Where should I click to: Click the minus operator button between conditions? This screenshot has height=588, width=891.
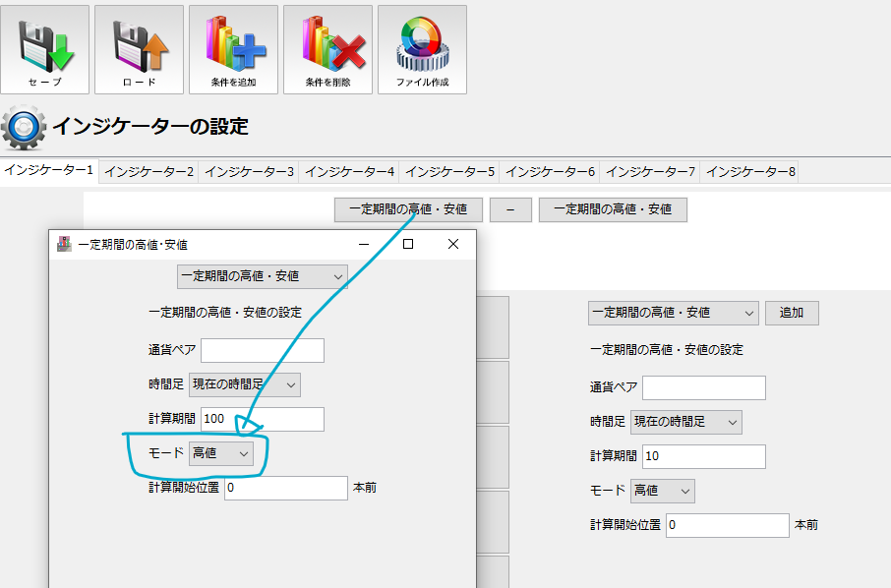point(510,209)
